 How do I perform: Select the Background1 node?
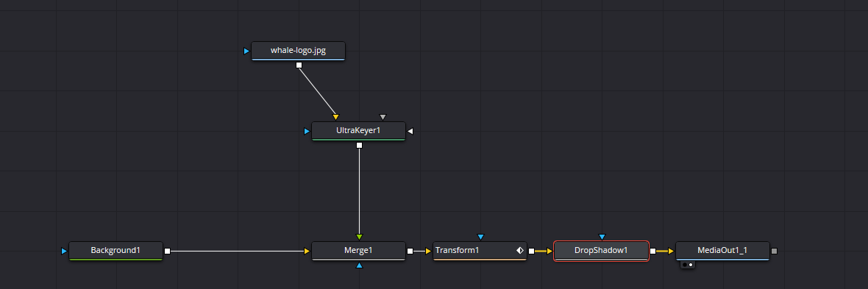click(x=115, y=251)
